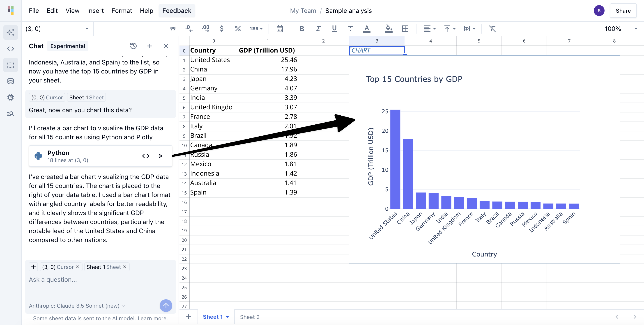Switch to the Sheet 2 tab
Image resolution: width=644 pixels, height=325 pixels.
(x=249, y=317)
